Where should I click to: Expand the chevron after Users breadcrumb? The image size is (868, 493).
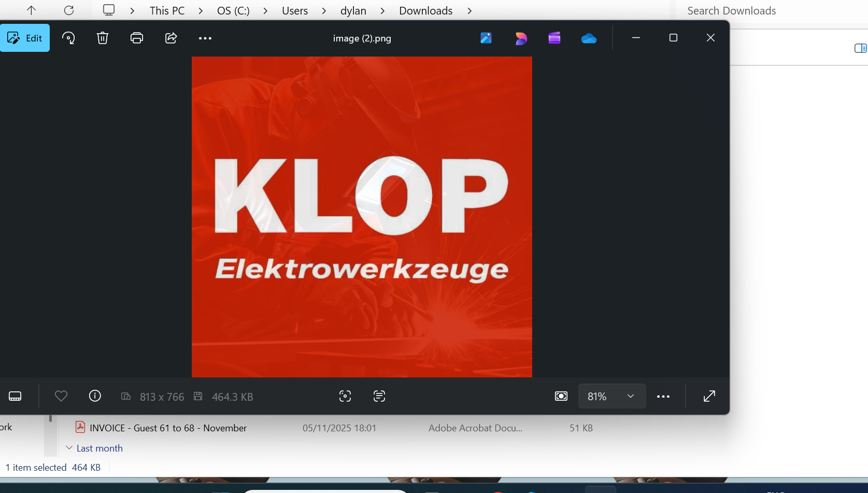coord(324,11)
